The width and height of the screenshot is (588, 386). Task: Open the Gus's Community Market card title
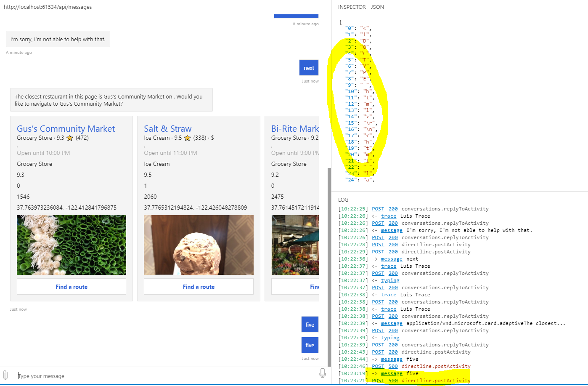[x=66, y=129]
